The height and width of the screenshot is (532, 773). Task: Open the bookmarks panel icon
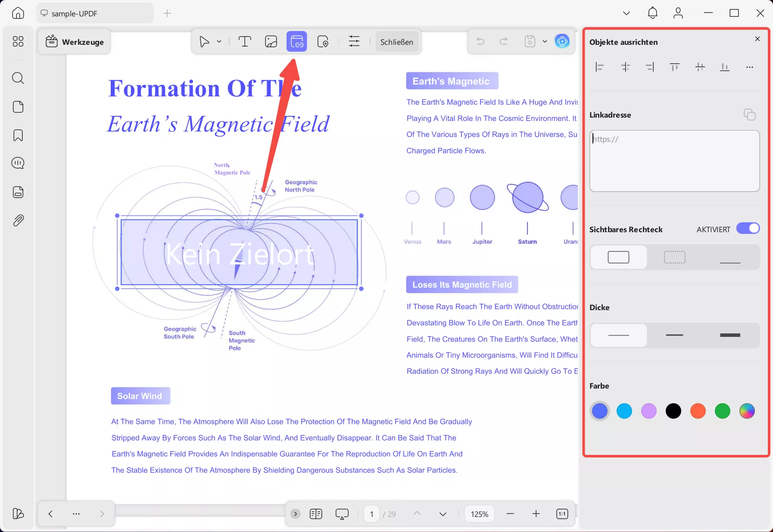coord(18,135)
